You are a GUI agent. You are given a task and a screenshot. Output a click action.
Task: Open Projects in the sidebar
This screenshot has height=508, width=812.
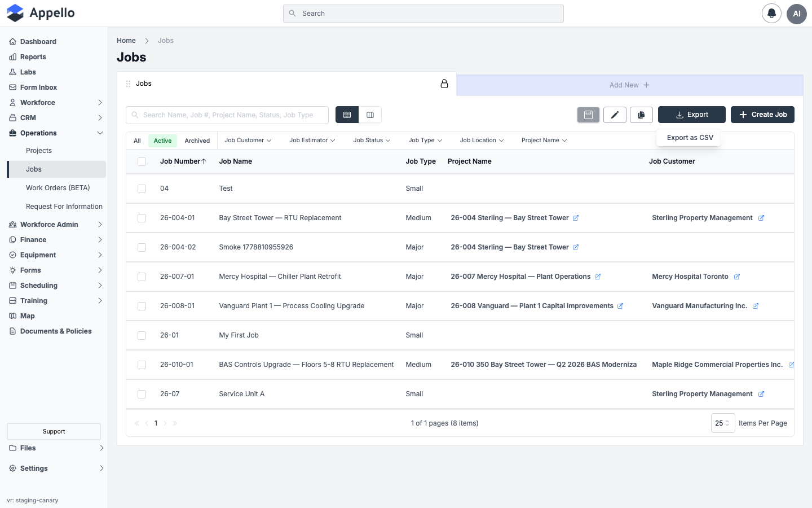click(39, 151)
